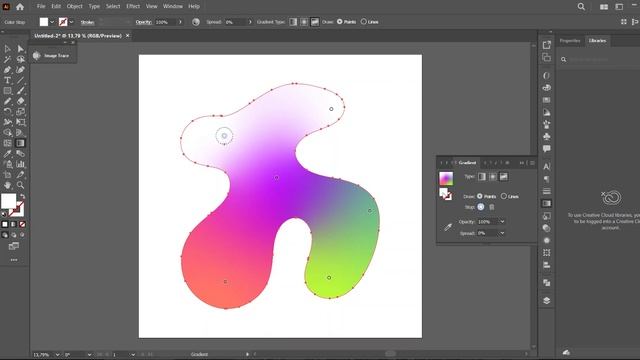Select the Scale tool
640x360 pixels.
tap(20, 112)
